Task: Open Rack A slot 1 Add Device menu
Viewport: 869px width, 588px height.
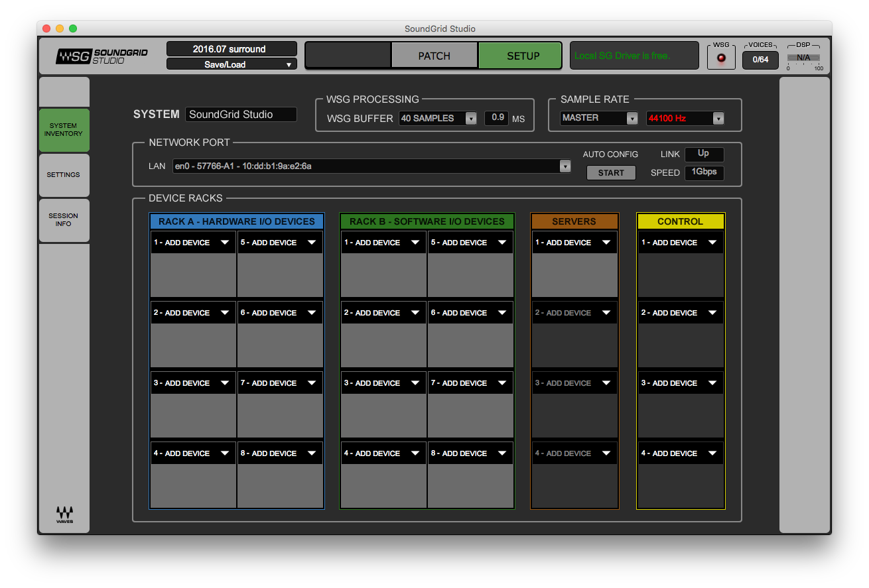Action: pyautogui.click(x=193, y=243)
